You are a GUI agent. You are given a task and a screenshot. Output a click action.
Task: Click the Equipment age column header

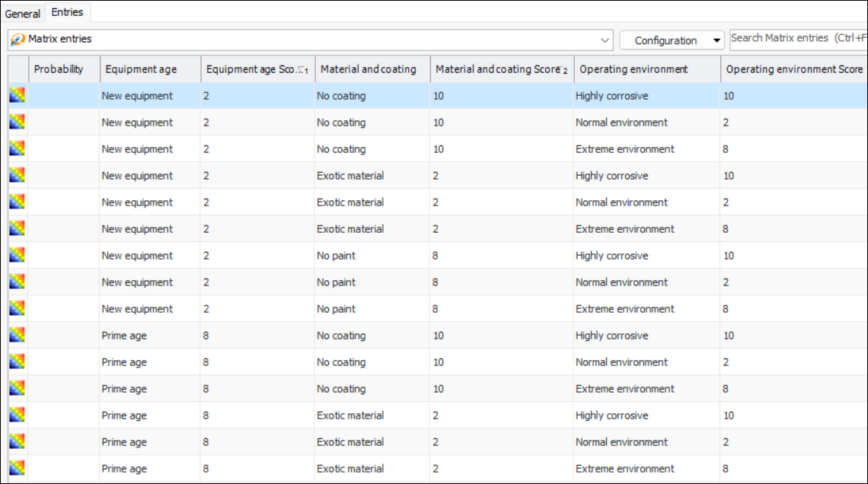141,69
